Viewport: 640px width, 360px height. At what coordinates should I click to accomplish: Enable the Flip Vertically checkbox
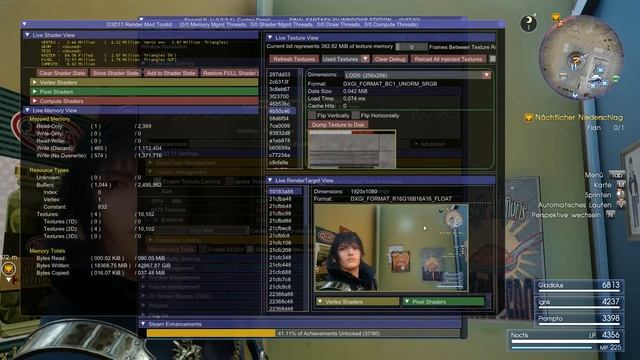point(312,116)
